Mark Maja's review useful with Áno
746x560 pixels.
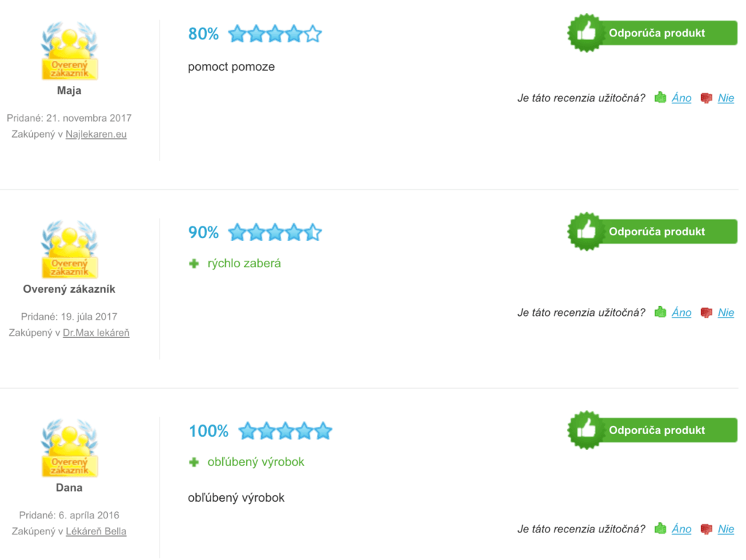tap(681, 98)
